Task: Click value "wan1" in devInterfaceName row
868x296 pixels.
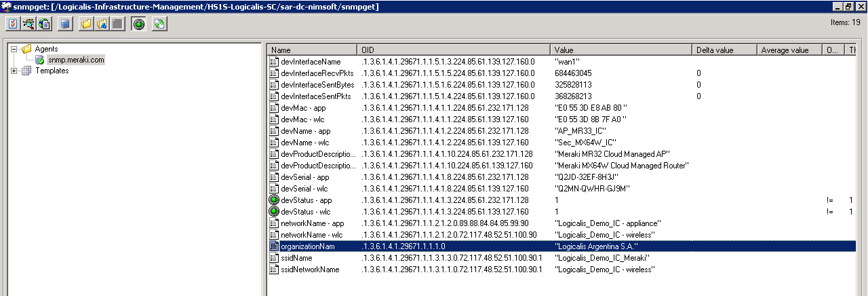Action: 566,62
